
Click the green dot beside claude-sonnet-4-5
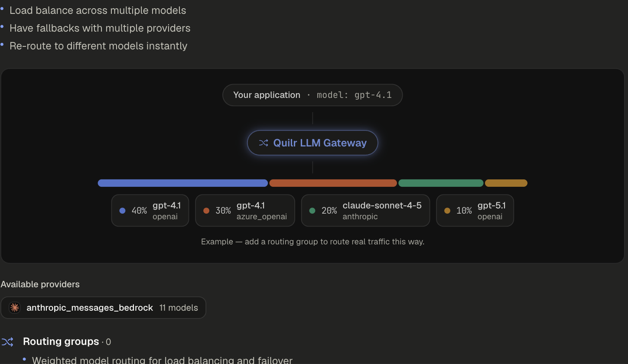(312, 211)
